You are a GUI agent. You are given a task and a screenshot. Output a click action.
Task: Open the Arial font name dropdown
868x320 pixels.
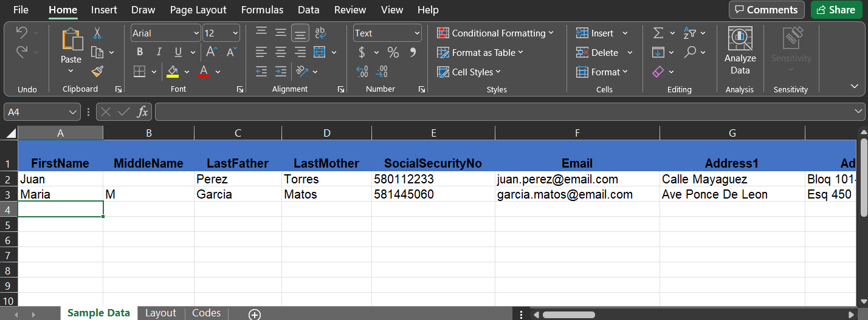[196, 33]
